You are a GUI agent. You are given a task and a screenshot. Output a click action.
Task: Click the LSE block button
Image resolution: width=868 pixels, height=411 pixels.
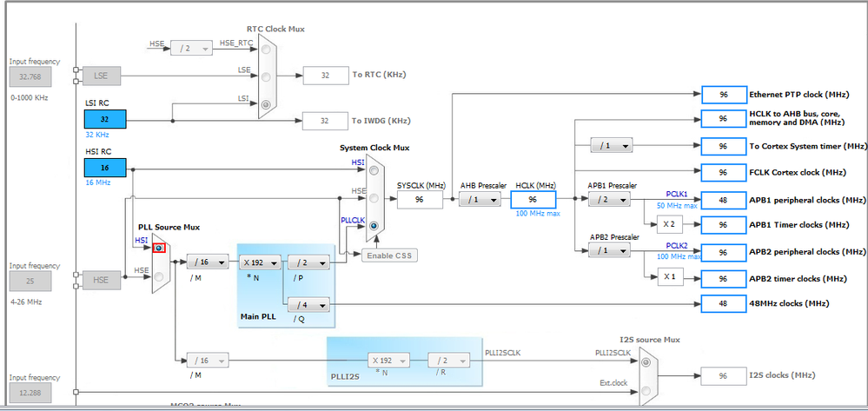point(101,76)
